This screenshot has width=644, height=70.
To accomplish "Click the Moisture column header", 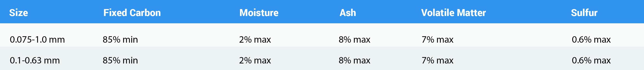I will (259, 13).
